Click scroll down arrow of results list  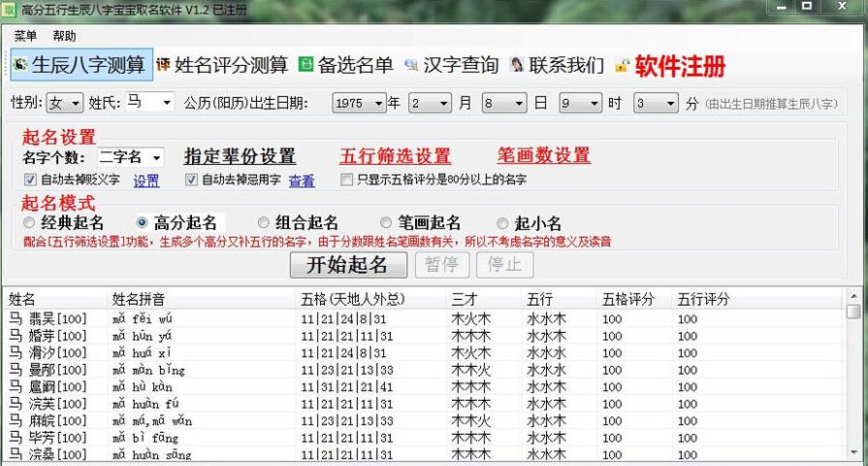(x=853, y=453)
